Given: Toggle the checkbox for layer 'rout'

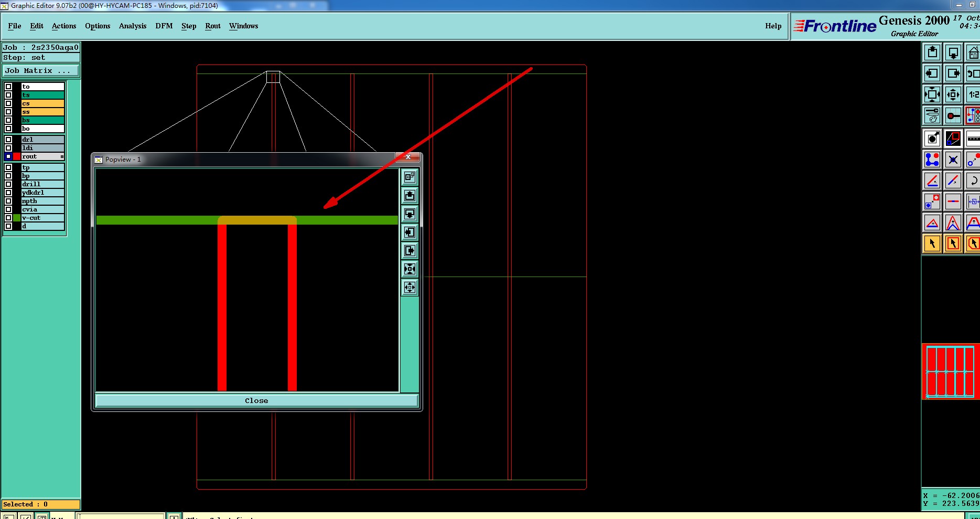Looking at the screenshot, I should click(x=8, y=156).
